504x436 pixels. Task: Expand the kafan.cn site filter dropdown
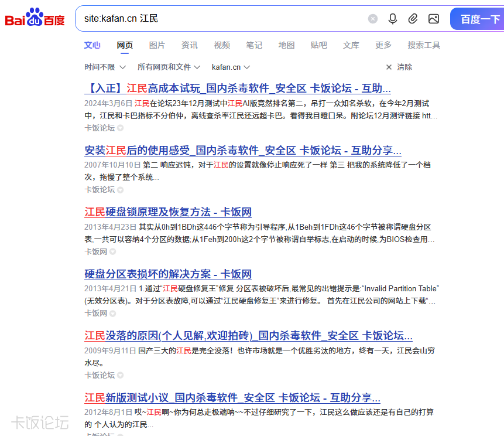(x=231, y=67)
